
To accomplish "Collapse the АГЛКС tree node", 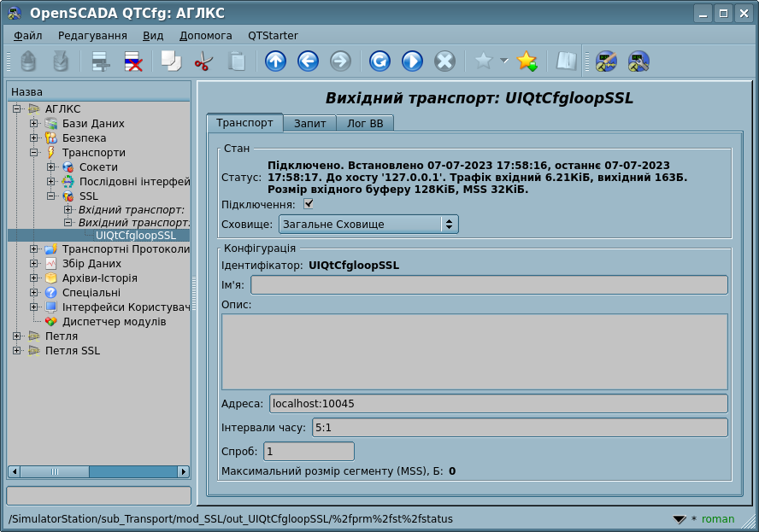I will pos(17,108).
